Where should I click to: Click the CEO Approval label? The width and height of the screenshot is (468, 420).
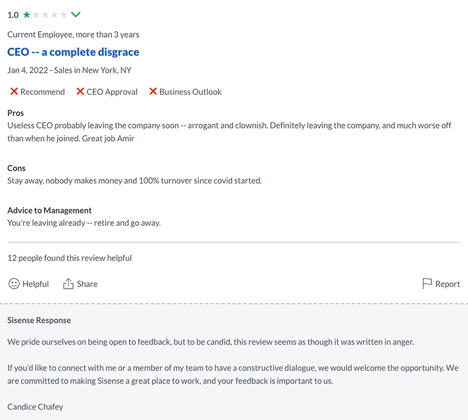(x=112, y=92)
